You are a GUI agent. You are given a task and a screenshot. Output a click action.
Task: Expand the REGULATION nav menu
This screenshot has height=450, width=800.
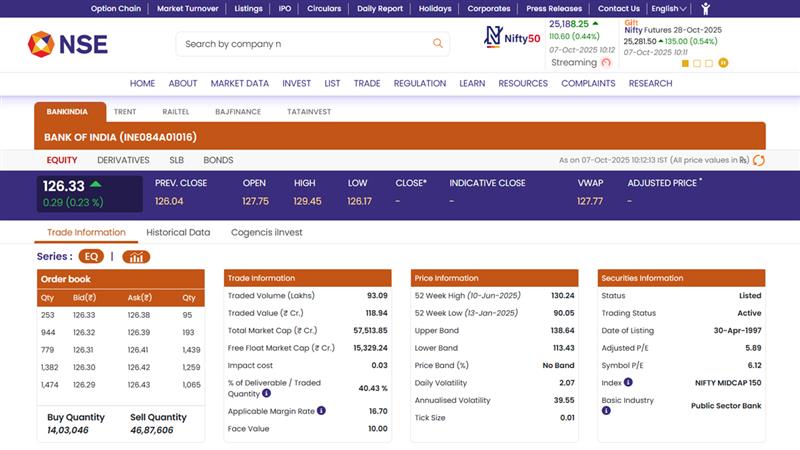coord(419,84)
